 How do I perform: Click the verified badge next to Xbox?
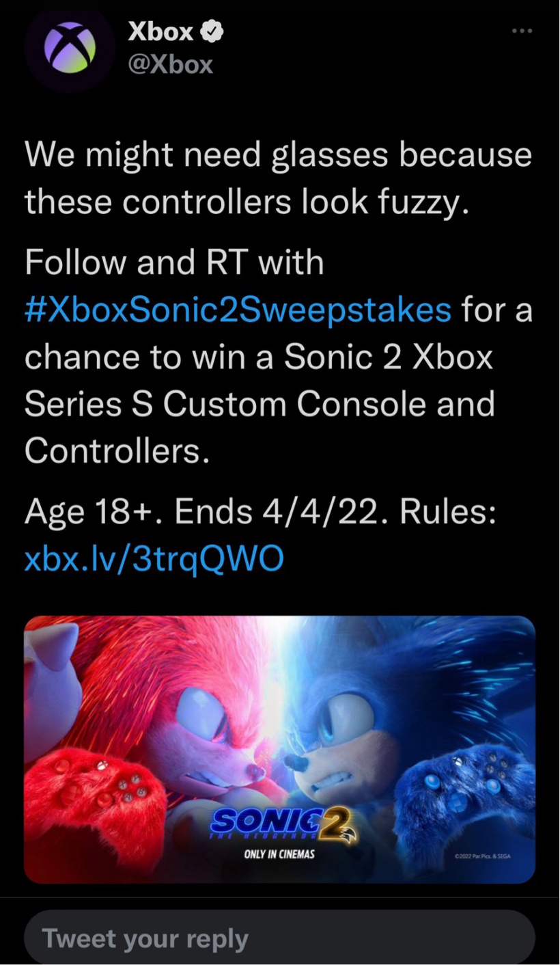pyautogui.click(x=212, y=31)
